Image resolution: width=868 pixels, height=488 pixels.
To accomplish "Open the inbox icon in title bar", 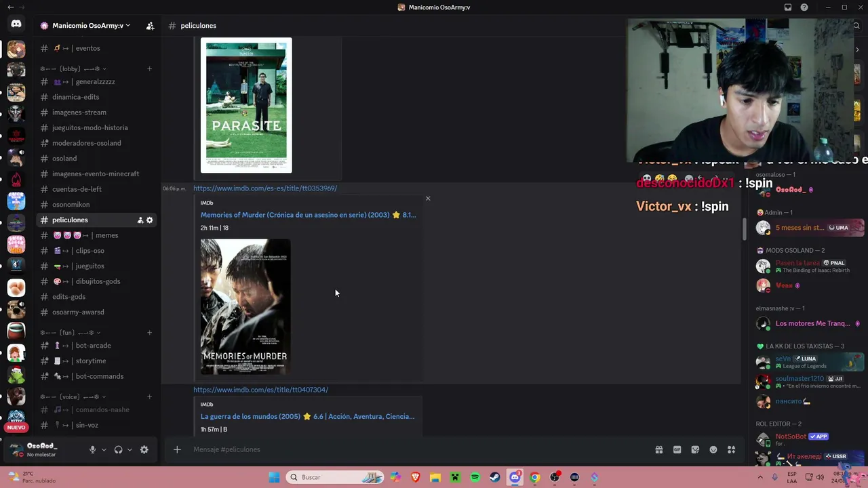I will pyautogui.click(x=788, y=7).
